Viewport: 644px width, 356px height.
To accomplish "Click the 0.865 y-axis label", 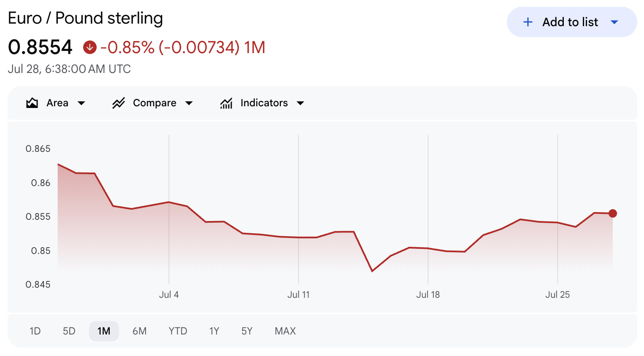I will (38, 149).
